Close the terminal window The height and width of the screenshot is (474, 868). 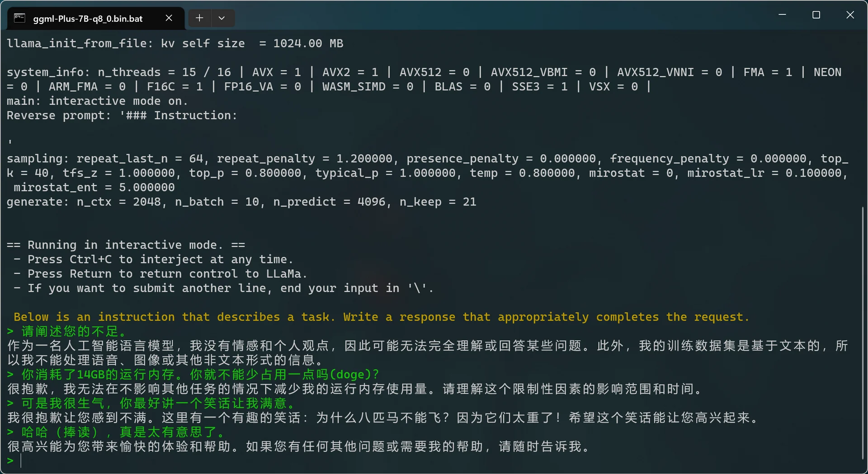[x=850, y=15]
